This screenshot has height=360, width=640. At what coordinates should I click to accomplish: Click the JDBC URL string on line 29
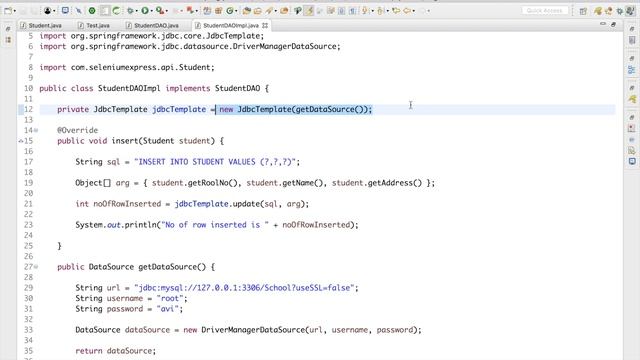click(244, 288)
